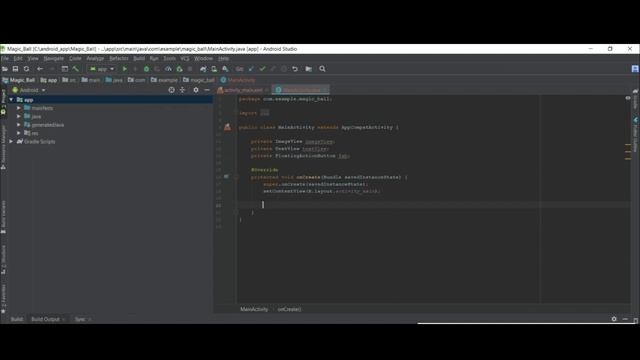
Task: Open the Navigate menu
Action: [53, 58]
